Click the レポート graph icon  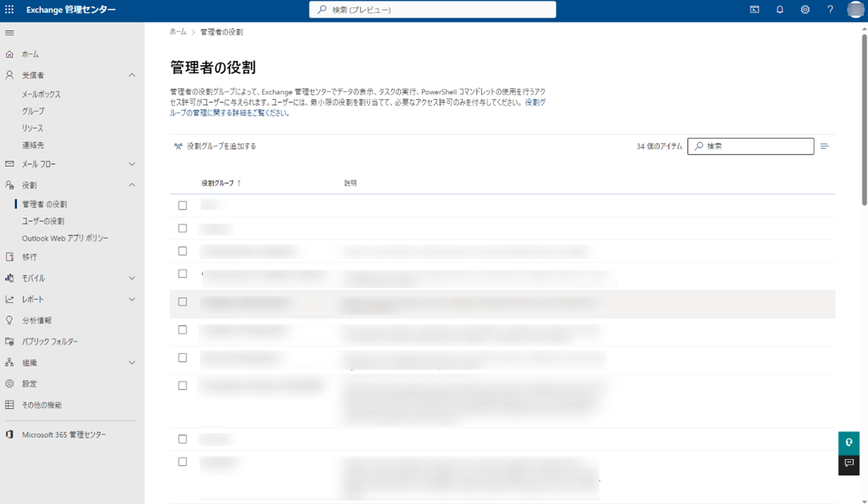(10, 299)
